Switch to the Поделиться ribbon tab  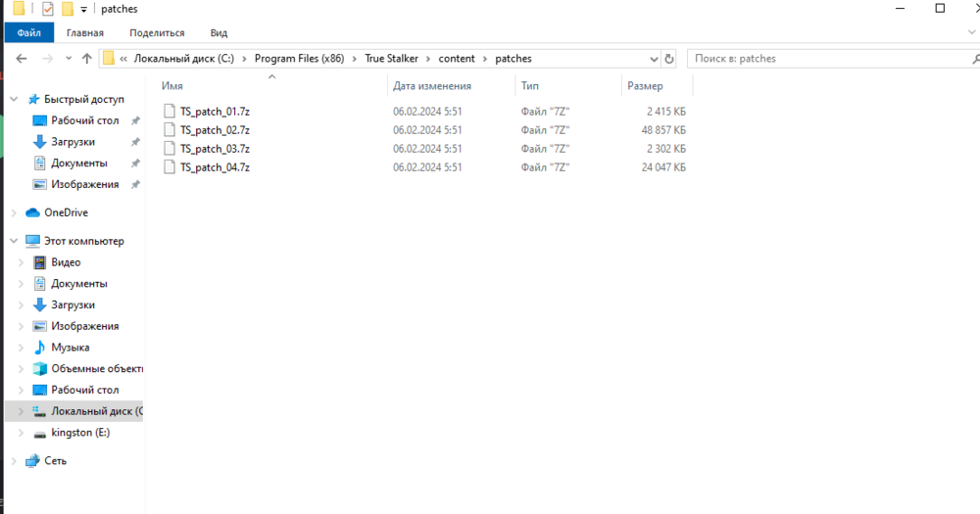[x=157, y=32]
